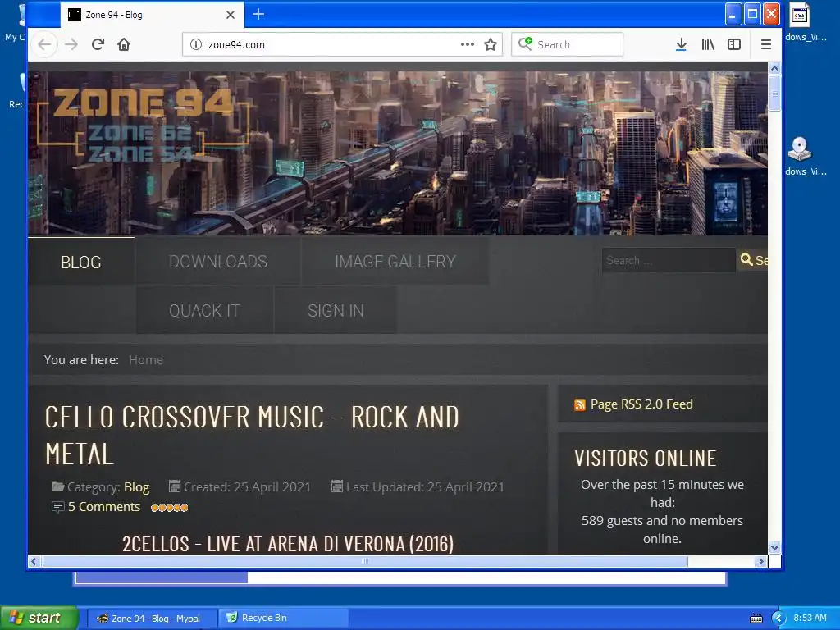Switch to Zone 94 - Blog taskbar button
Image resolution: width=840 pixels, height=630 pixels.
(152, 619)
